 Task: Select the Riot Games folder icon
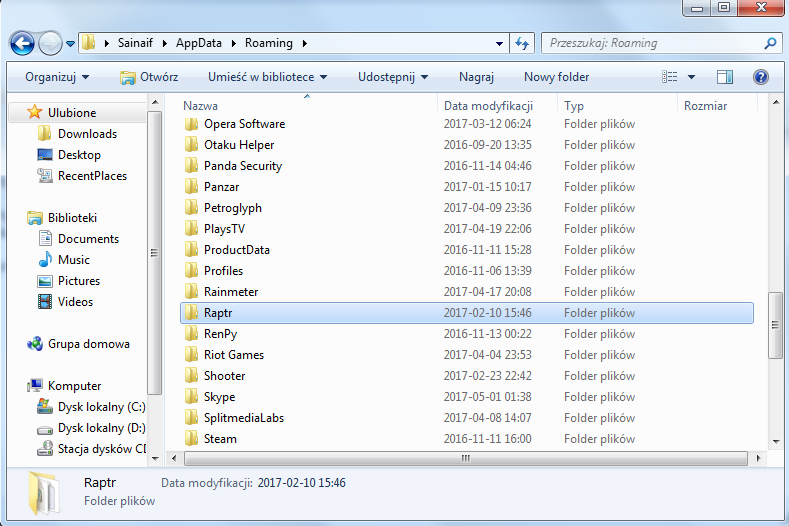191,355
